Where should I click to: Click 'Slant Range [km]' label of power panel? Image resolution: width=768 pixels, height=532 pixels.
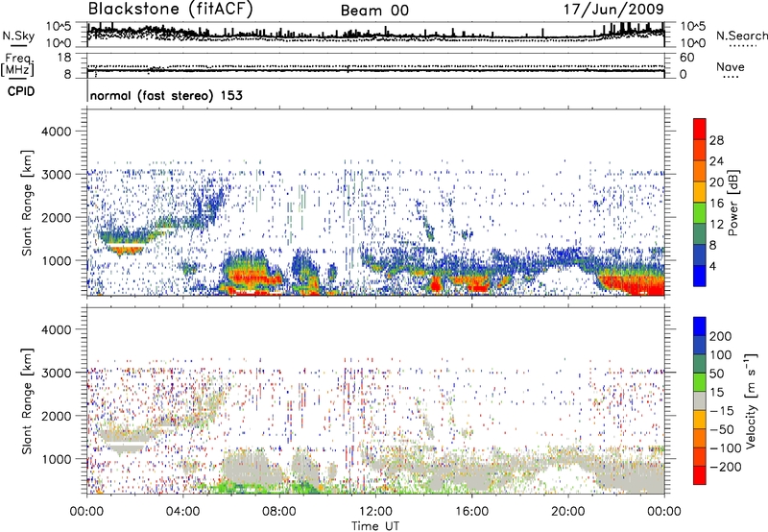[27, 203]
